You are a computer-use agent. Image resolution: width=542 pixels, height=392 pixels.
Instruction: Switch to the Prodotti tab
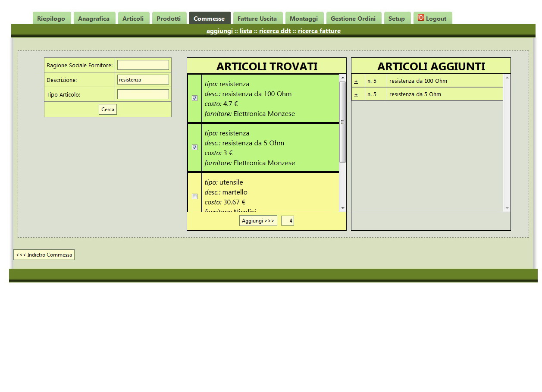click(169, 18)
